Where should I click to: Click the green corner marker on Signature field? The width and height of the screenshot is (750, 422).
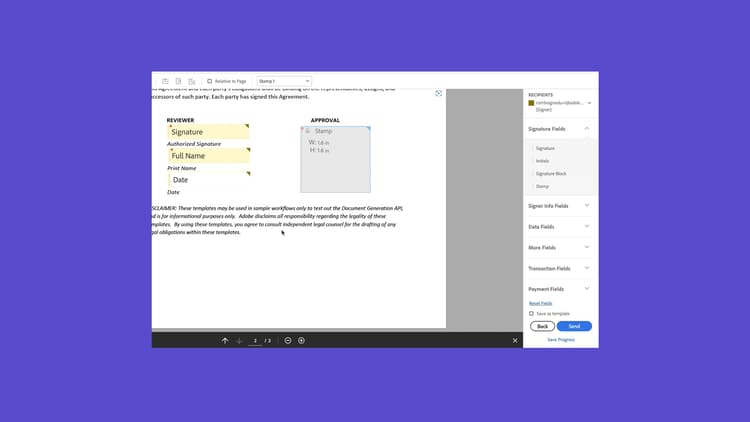click(x=247, y=126)
